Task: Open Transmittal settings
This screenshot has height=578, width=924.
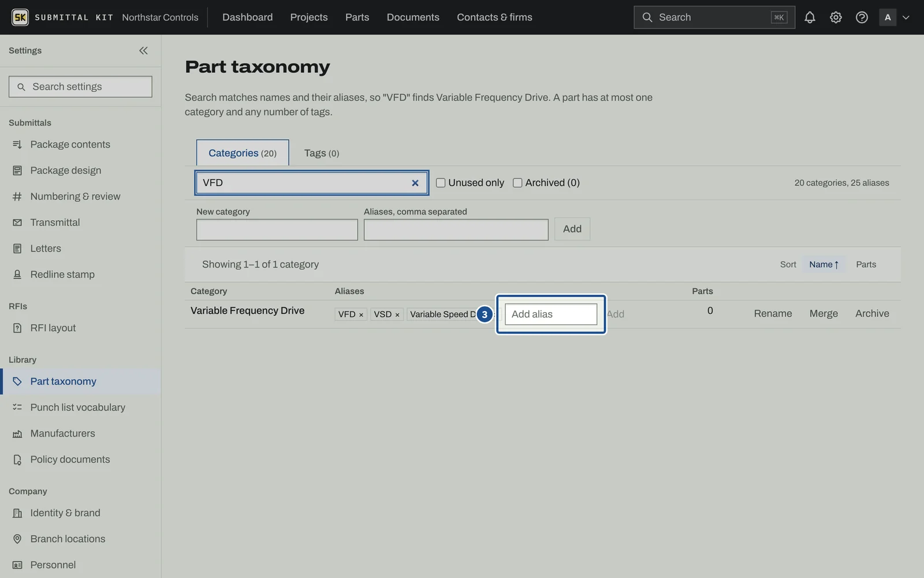Action: [80, 223]
